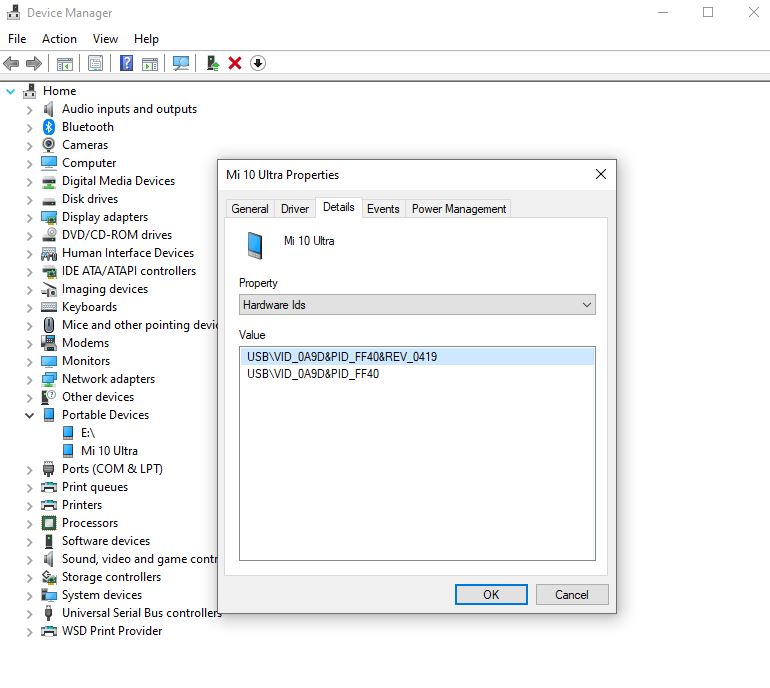Close the Mi 10 Ultra Properties dialog
The height and width of the screenshot is (688, 770).
click(x=601, y=174)
